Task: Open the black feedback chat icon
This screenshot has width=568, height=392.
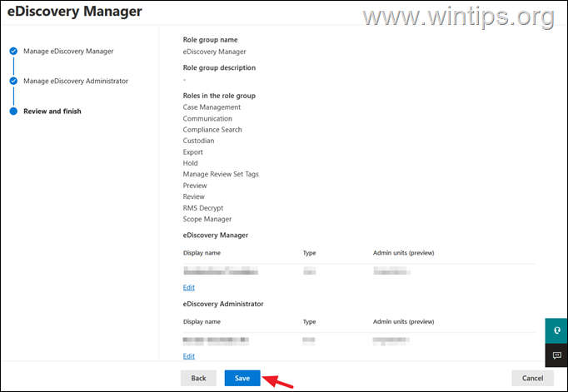Action: tap(556, 355)
